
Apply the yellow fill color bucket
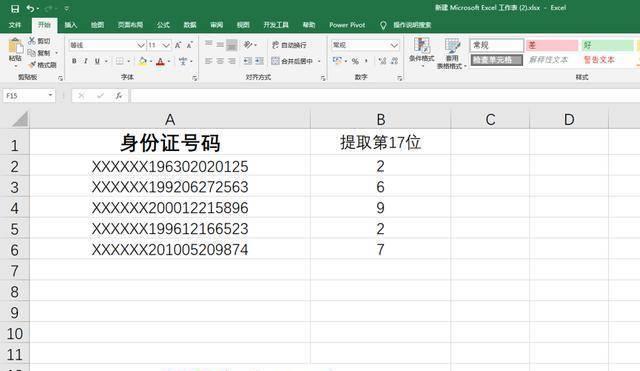pyautogui.click(x=142, y=61)
